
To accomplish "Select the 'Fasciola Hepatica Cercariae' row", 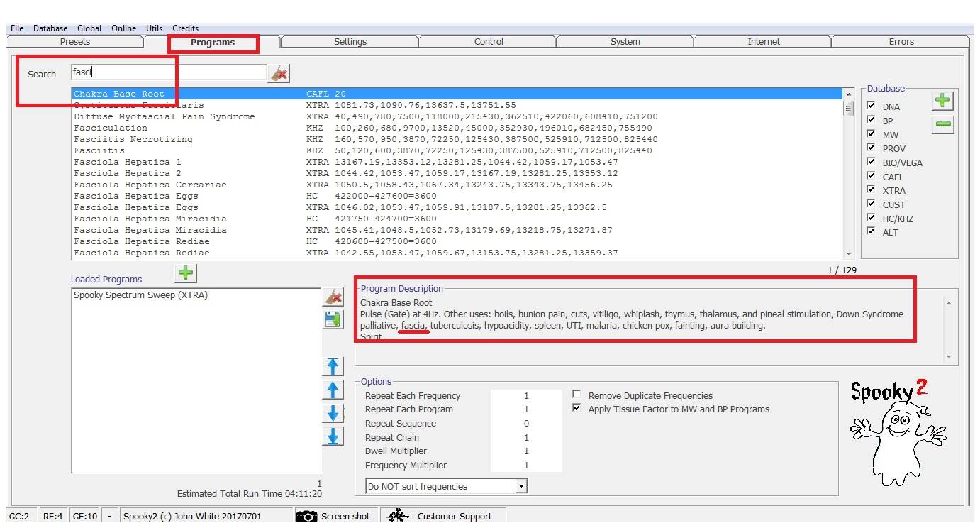I will click(457, 185).
